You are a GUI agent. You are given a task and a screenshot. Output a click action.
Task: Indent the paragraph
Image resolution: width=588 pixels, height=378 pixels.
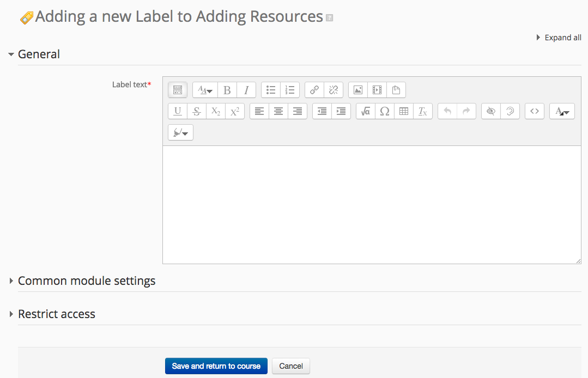[341, 111]
